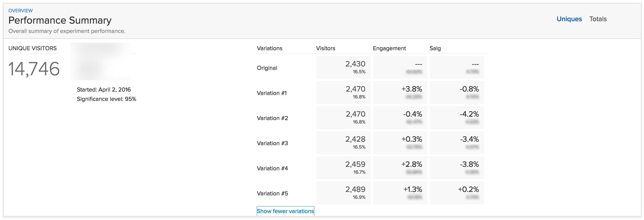
Task: Open the Overview breadcrumb link
Action: tap(20, 11)
